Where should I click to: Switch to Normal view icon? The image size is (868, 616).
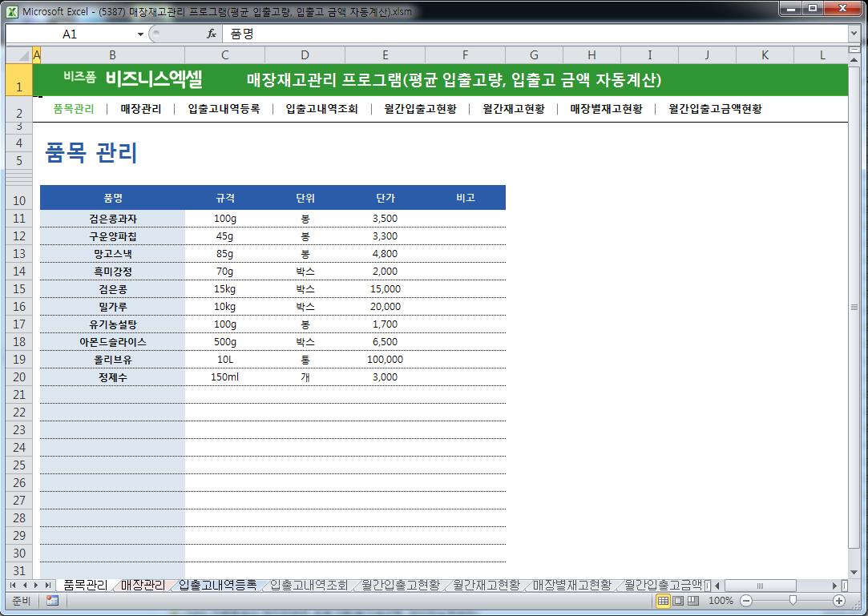[x=663, y=601]
